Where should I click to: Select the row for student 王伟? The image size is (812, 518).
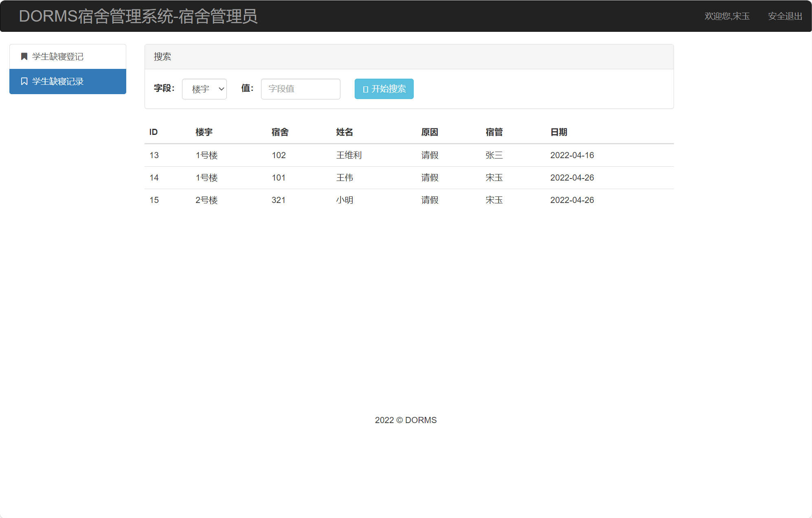coord(345,178)
